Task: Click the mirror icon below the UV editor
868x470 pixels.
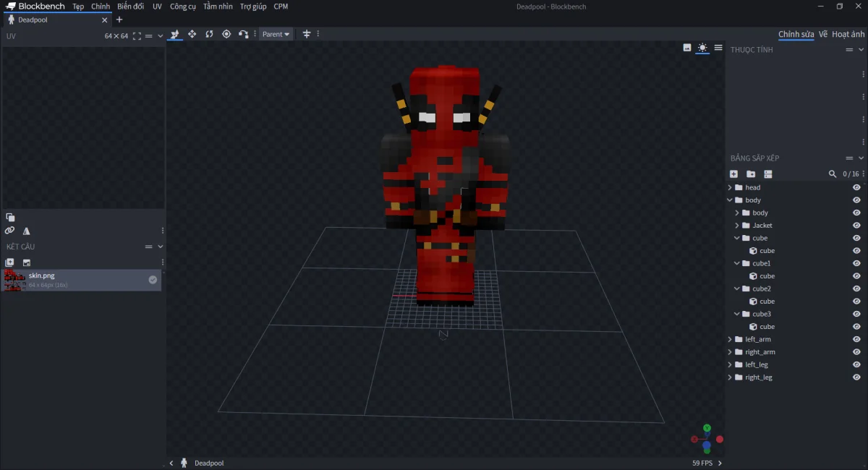Action: pos(27,231)
